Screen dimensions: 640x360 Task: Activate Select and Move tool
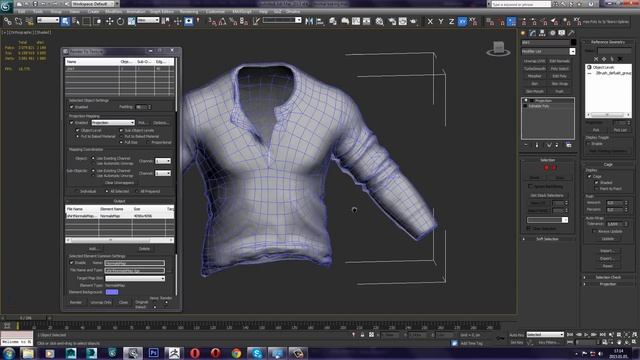tap(109, 21)
